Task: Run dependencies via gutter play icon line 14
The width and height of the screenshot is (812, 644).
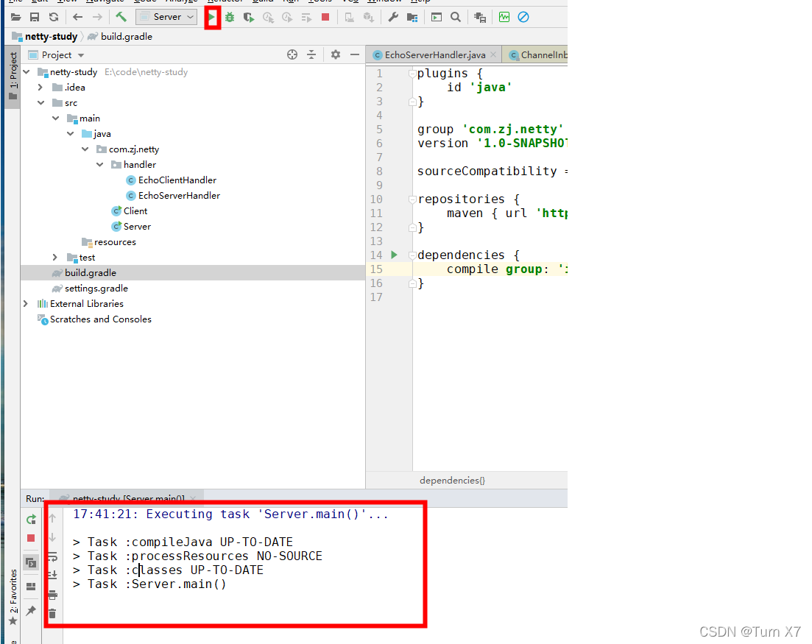Action: point(394,255)
